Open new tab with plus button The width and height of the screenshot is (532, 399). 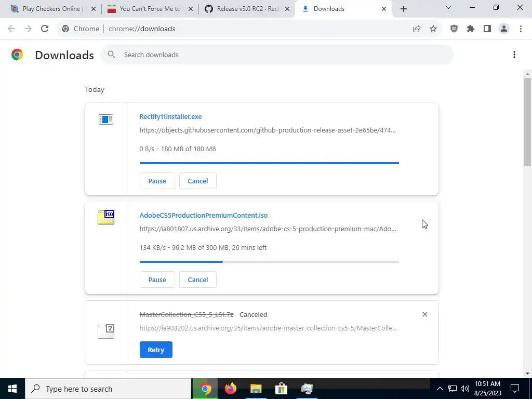[403, 9]
